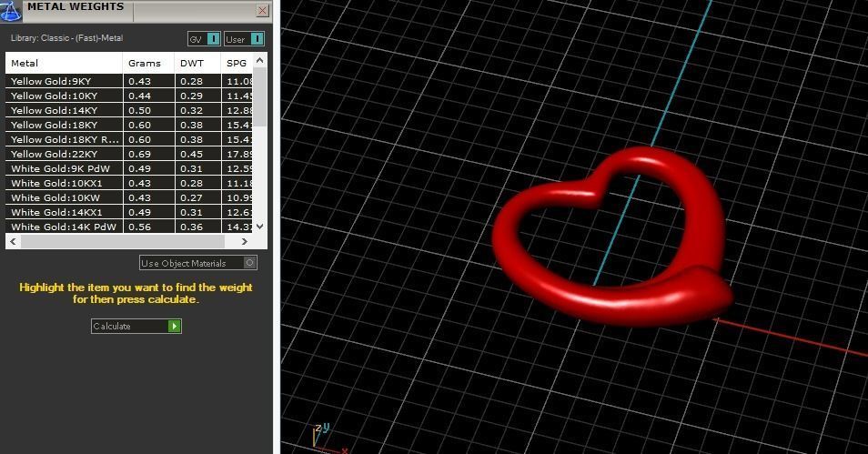Toggle the GV library button
The image size is (868, 454).
point(205,39)
